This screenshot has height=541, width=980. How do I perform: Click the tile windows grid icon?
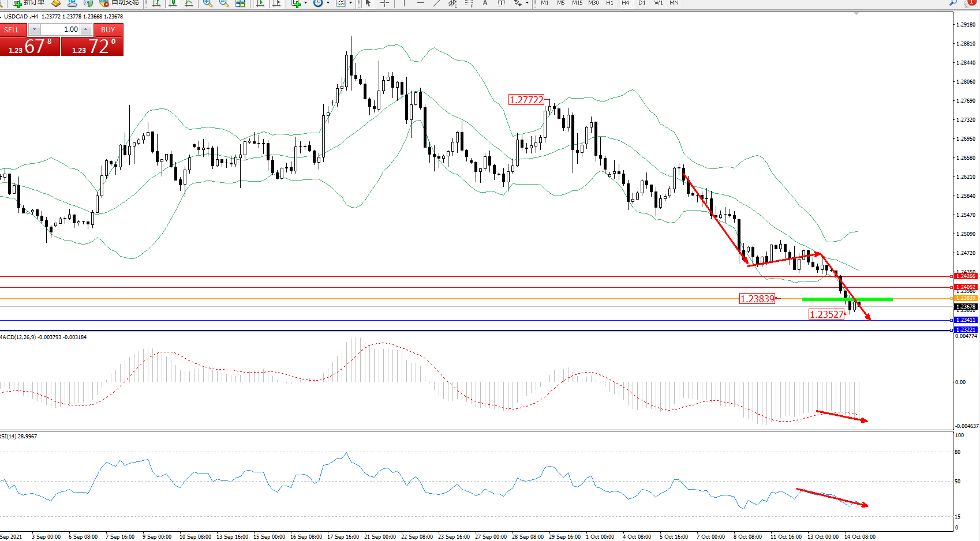[240, 3]
